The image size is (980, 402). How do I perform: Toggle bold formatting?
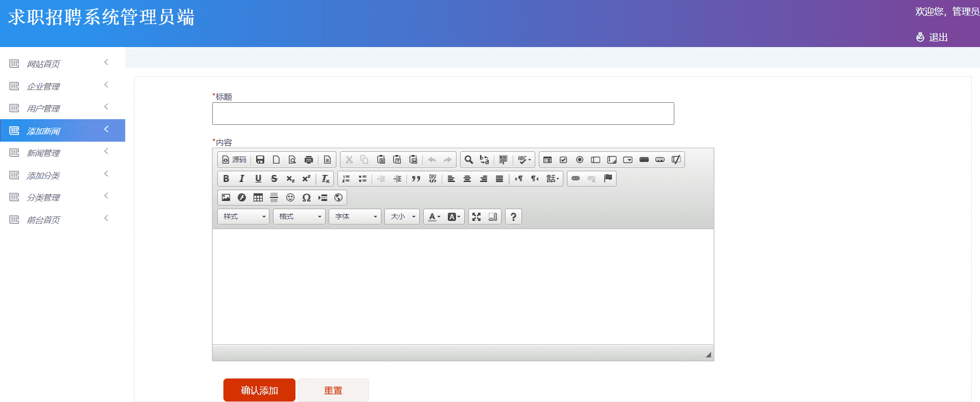point(226,178)
